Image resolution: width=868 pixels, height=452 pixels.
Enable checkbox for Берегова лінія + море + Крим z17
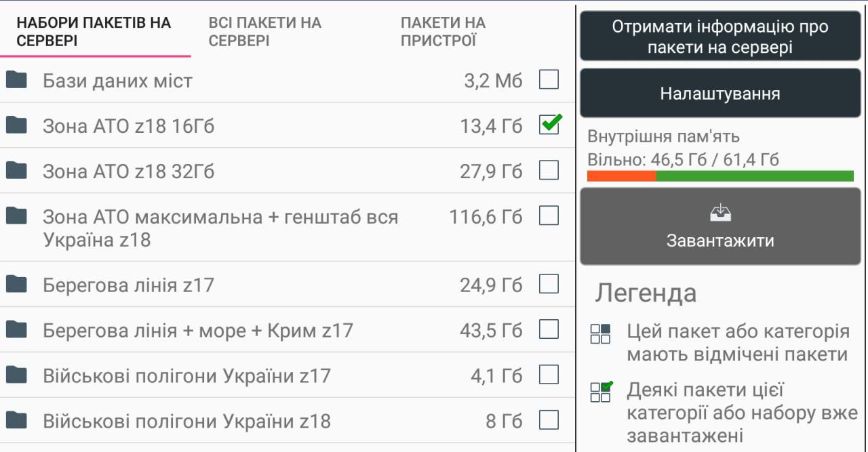(549, 329)
